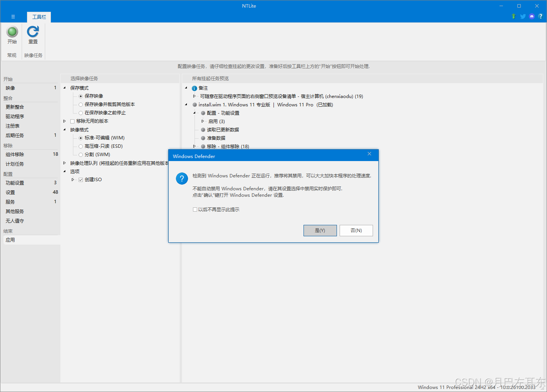The image size is (547, 392).
Task: Expand the 启用 (3) node arrow
Action: point(203,121)
